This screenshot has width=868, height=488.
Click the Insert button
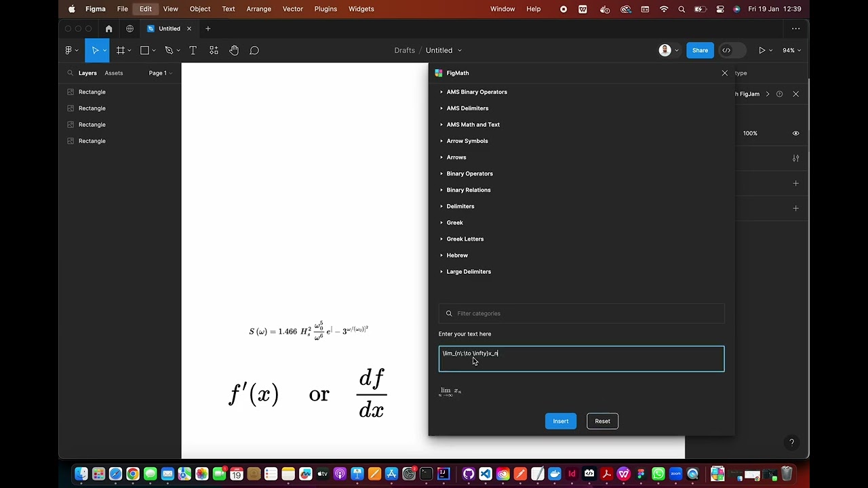pyautogui.click(x=561, y=421)
